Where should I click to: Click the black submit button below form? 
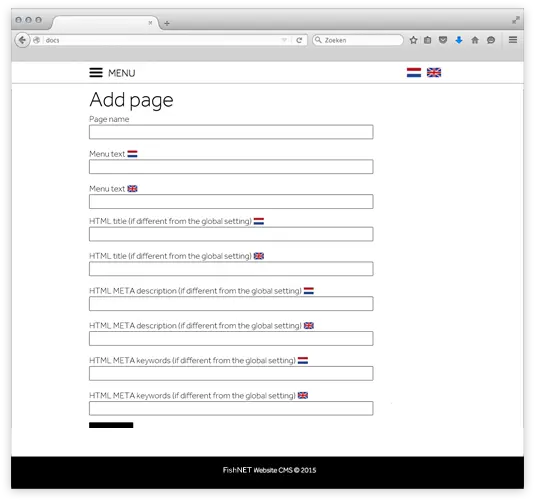(111, 425)
